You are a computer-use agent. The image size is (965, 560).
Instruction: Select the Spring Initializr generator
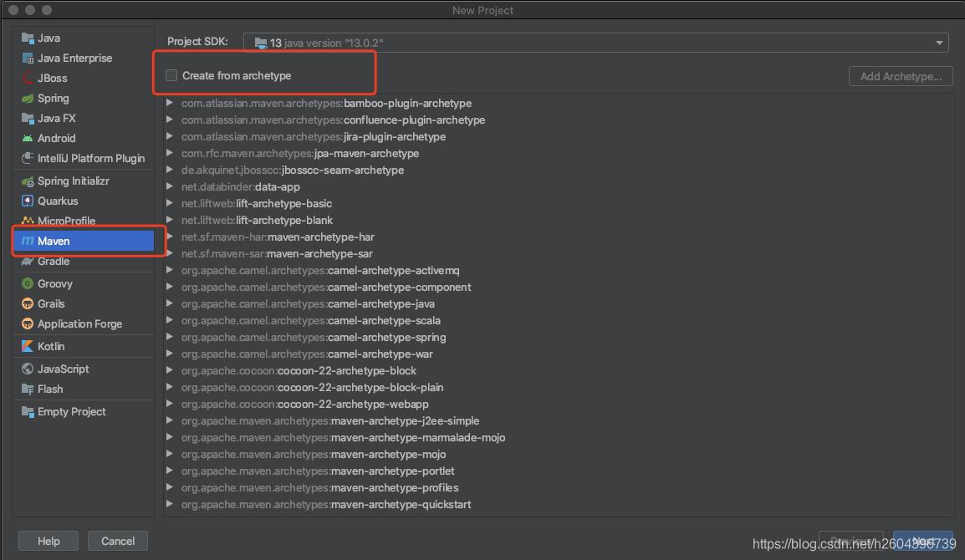point(71,181)
